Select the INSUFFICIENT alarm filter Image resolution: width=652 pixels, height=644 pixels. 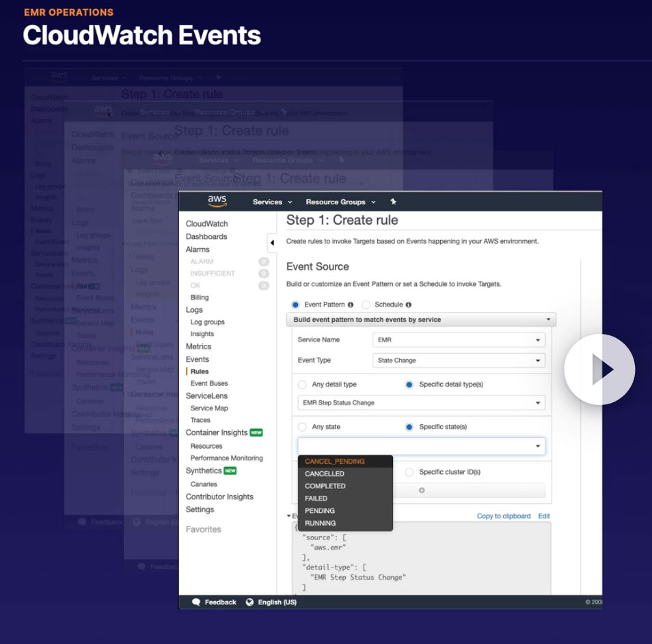(x=213, y=273)
